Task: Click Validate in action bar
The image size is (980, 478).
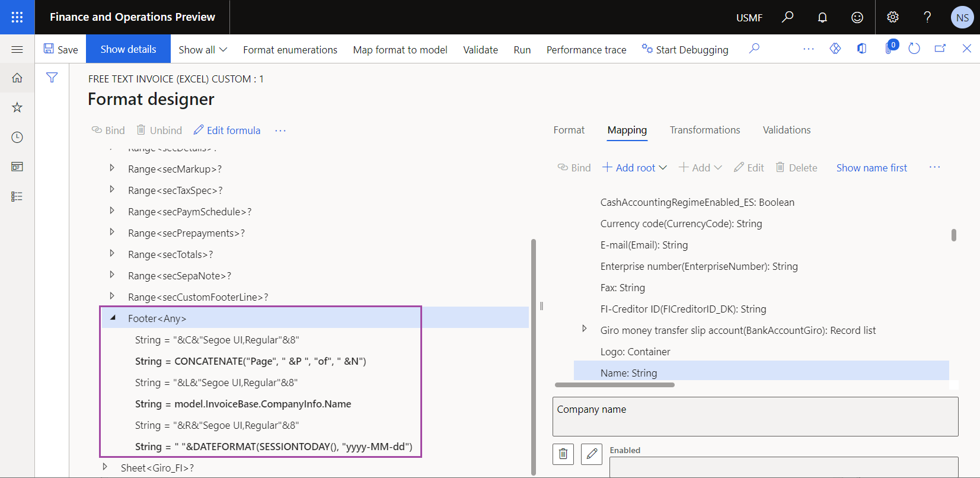Action: (480, 50)
